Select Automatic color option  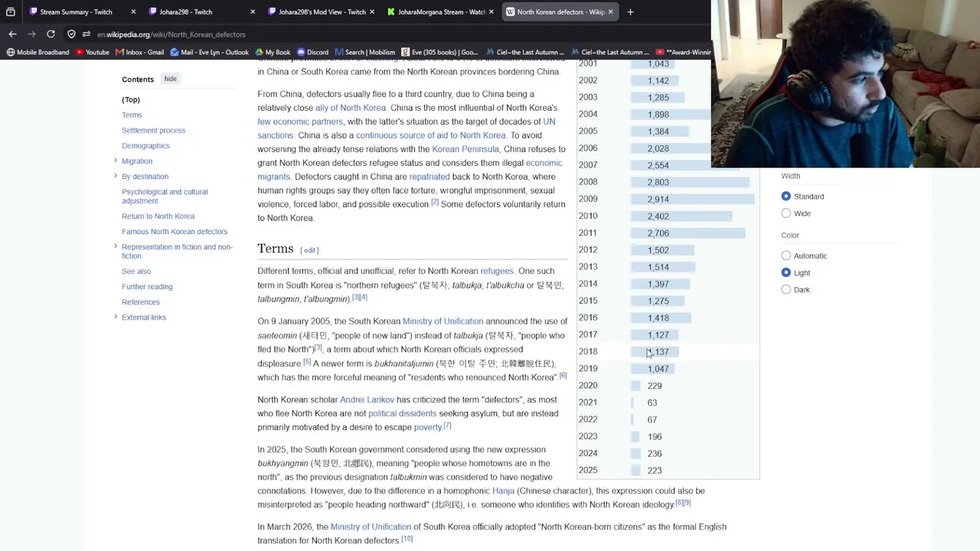[786, 256]
